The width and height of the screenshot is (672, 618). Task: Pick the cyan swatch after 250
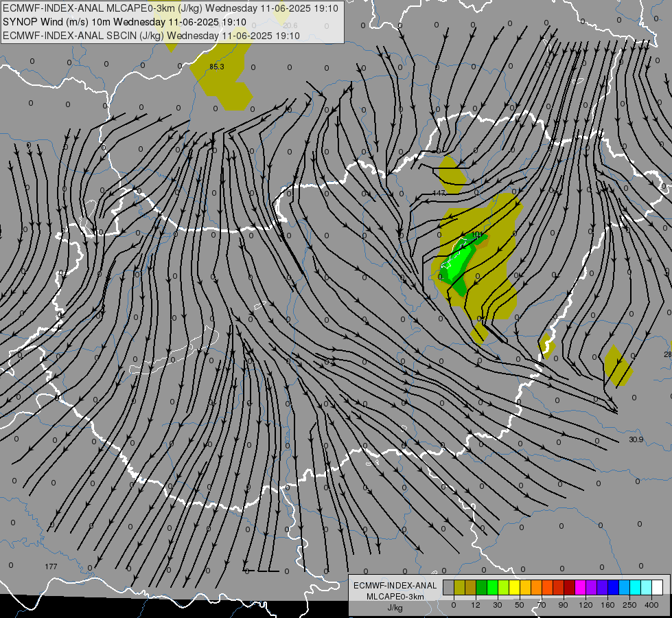click(x=636, y=587)
